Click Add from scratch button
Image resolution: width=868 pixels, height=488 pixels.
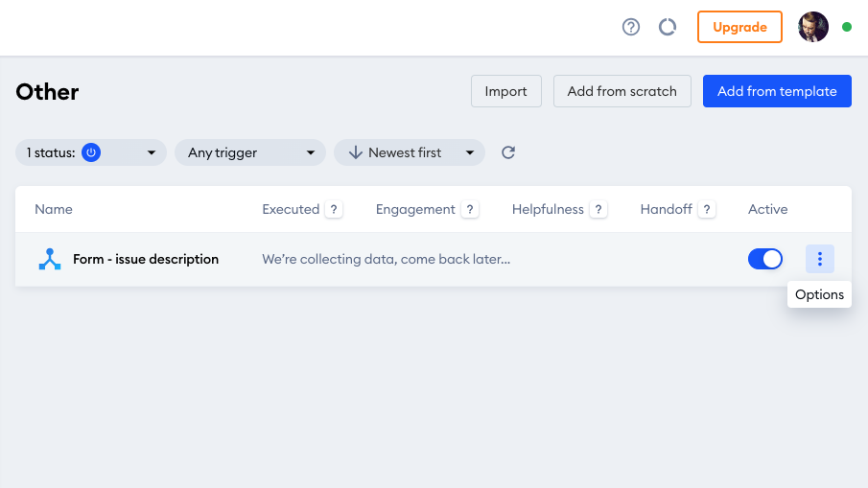pyautogui.click(x=622, y=91)
